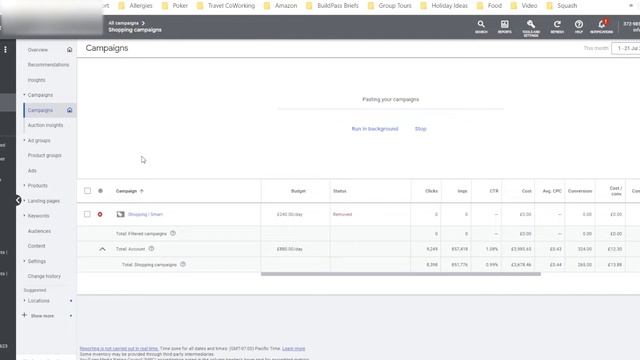The height and width of the screenshot is (360, 640).
Task: Open Insights page
Action: [x=36, y=80]
